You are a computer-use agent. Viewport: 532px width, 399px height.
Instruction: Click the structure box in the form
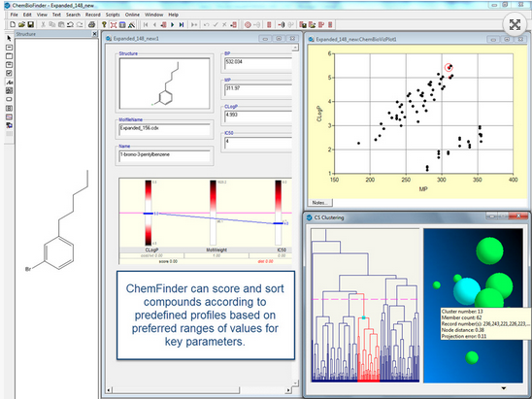pos(165,83)
